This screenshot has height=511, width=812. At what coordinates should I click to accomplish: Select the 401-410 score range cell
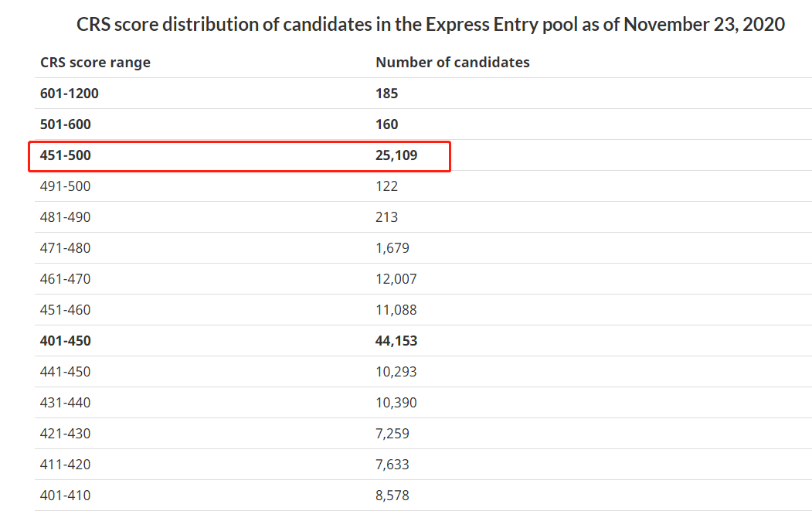coord(65,496)
